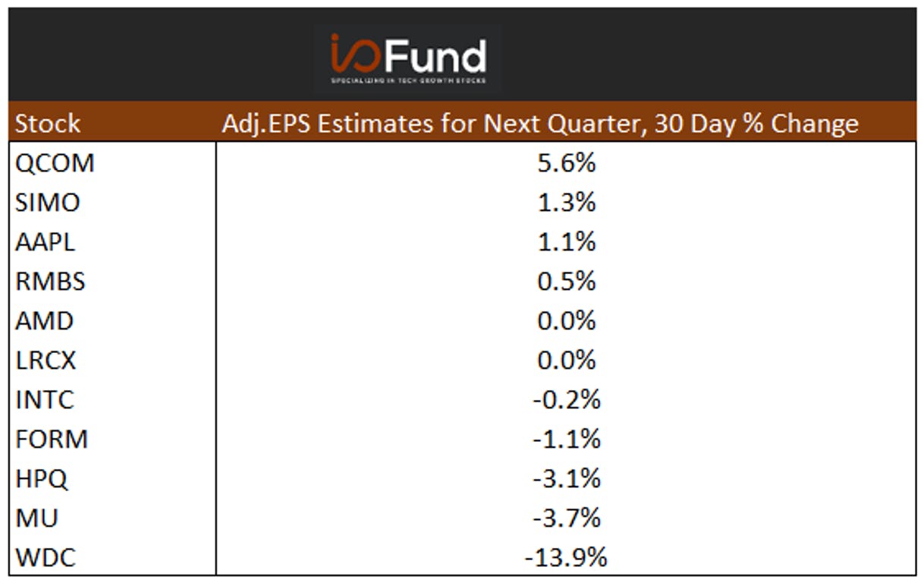Click the 0.5% value for RMBS
This screenshot has width=924, height=586.
tap(566, 281)
